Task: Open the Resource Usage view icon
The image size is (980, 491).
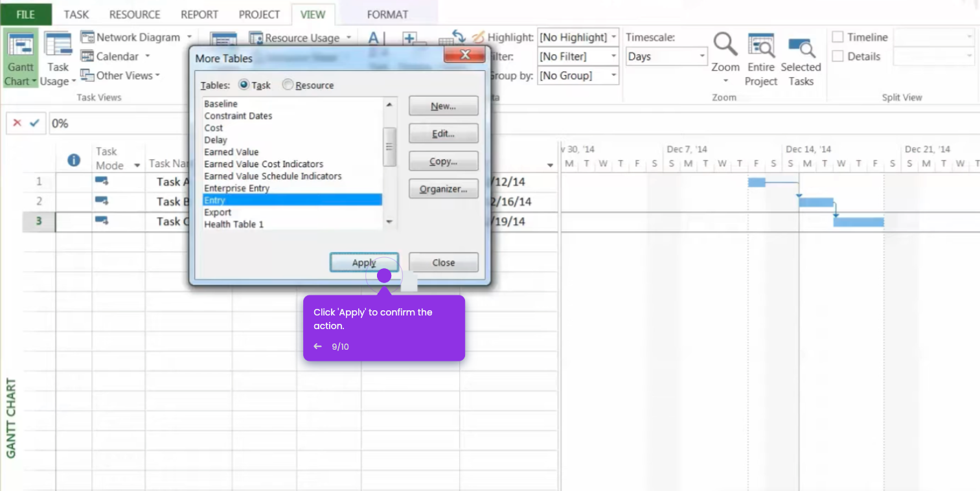Action: click(x=256, y=38)
